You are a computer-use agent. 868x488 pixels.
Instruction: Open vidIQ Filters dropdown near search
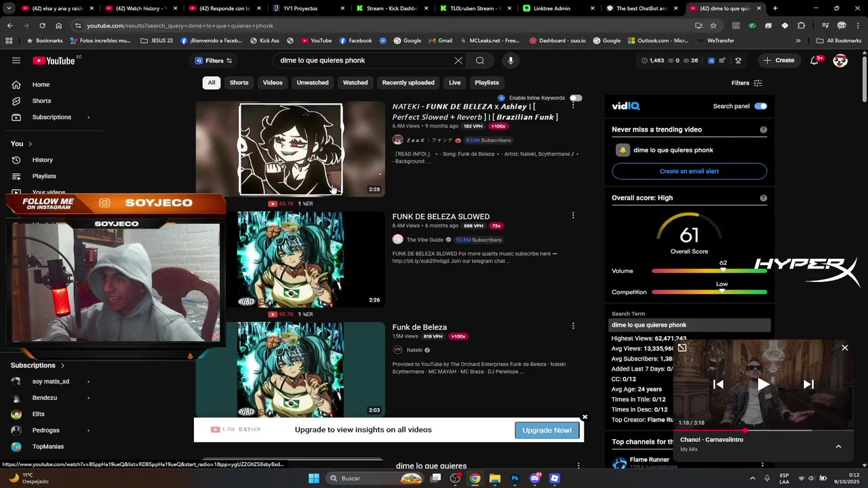coord(214,60)
